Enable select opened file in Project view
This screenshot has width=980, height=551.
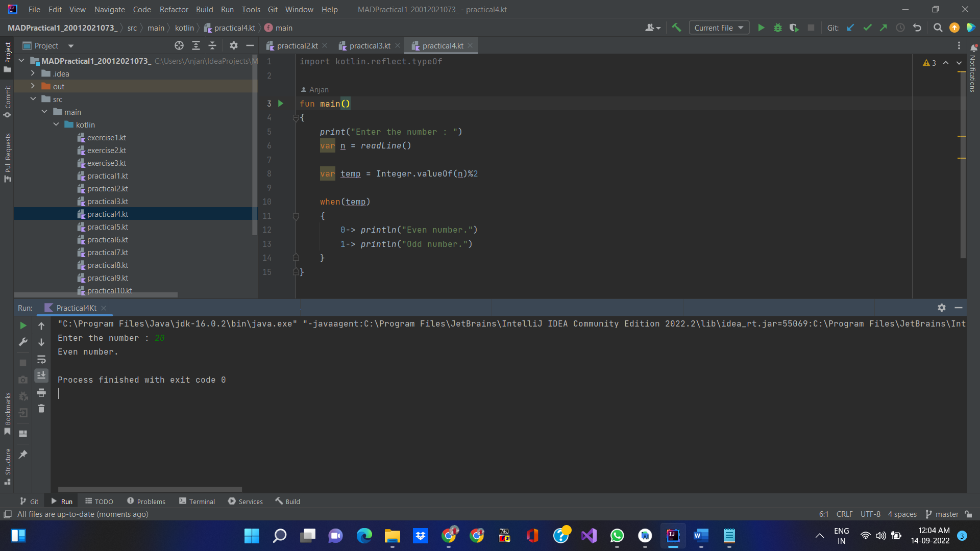click(179, 45)
